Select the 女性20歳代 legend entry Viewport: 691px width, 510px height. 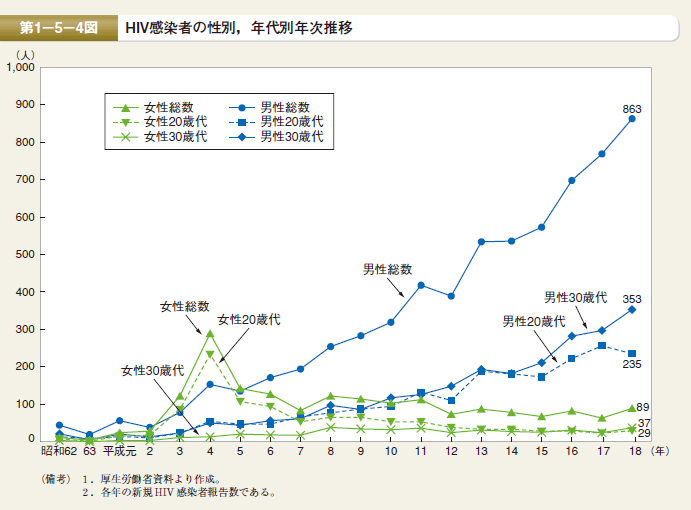tap(160, 122)
